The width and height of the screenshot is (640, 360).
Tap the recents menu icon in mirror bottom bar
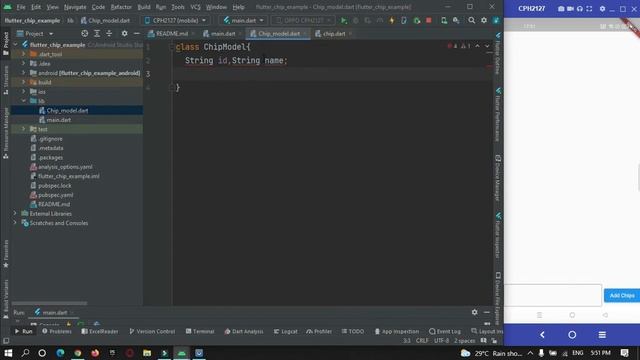point(602,335)
